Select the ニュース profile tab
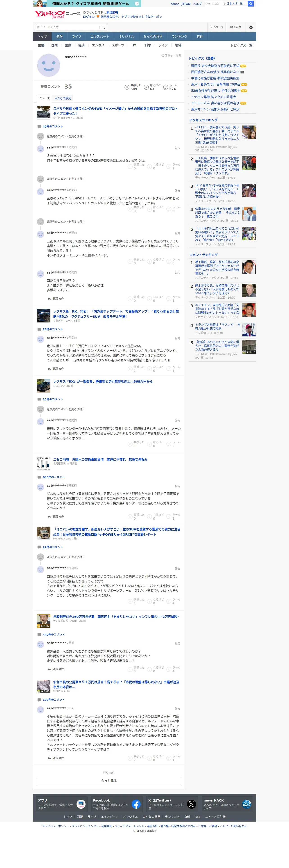Image resolution: width=289 pixels, height=868 pixels. [x=44, y=98]
